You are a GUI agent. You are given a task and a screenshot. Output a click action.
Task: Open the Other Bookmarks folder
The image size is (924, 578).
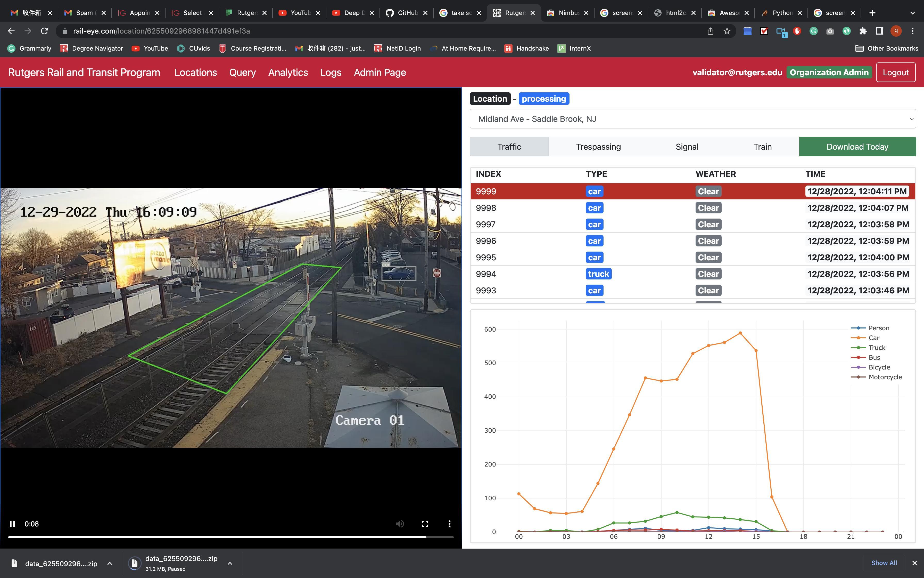[887, 49]
